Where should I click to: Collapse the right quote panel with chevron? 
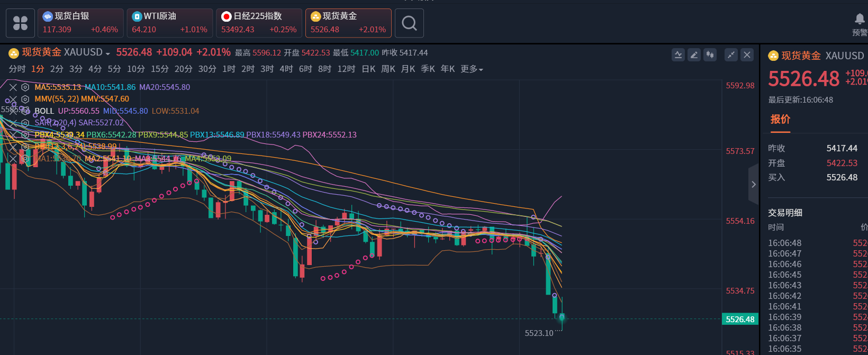(x=754, y=185)
